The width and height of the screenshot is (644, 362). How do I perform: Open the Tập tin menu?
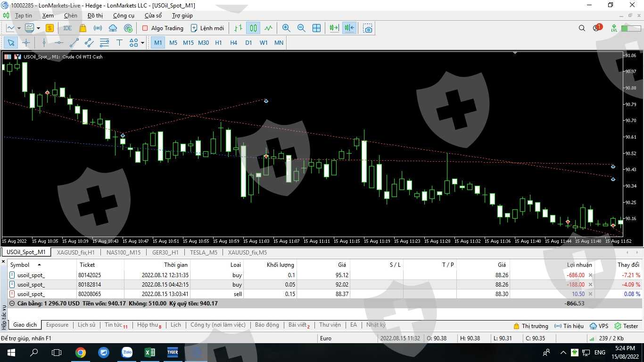pyautogui.click(x=24, y=16)
